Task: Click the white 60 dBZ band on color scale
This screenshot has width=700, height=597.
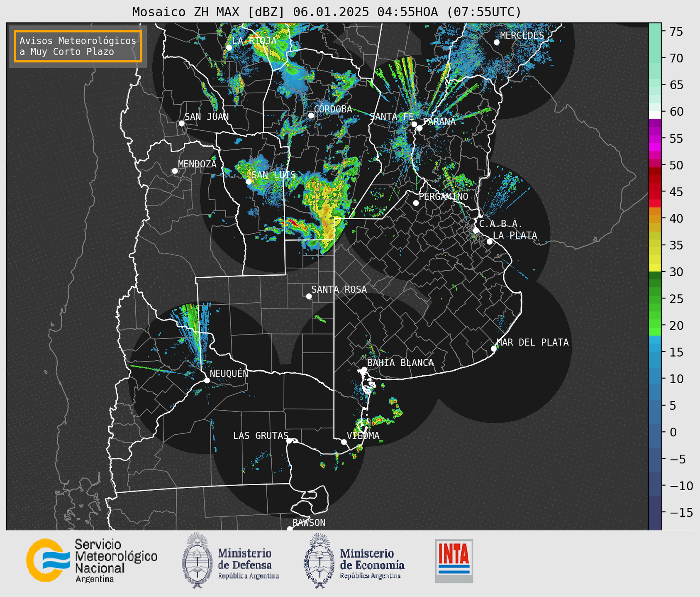Action: point(654,115)
